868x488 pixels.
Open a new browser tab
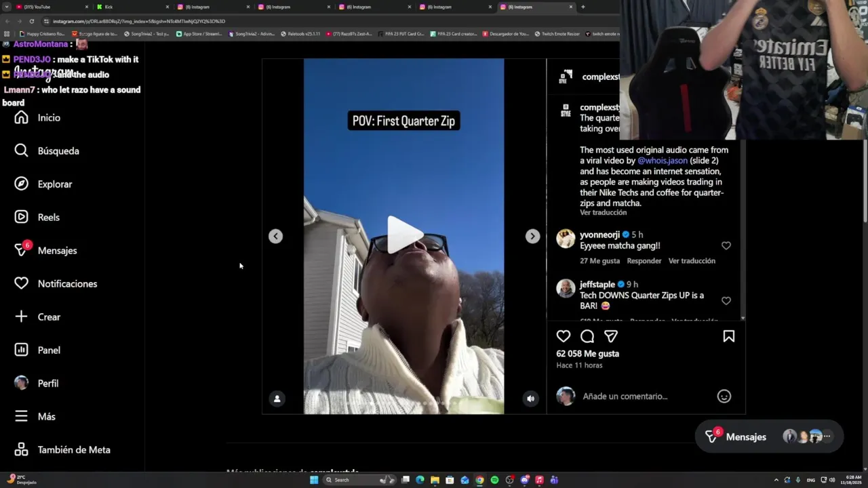(x=583, y=7)
